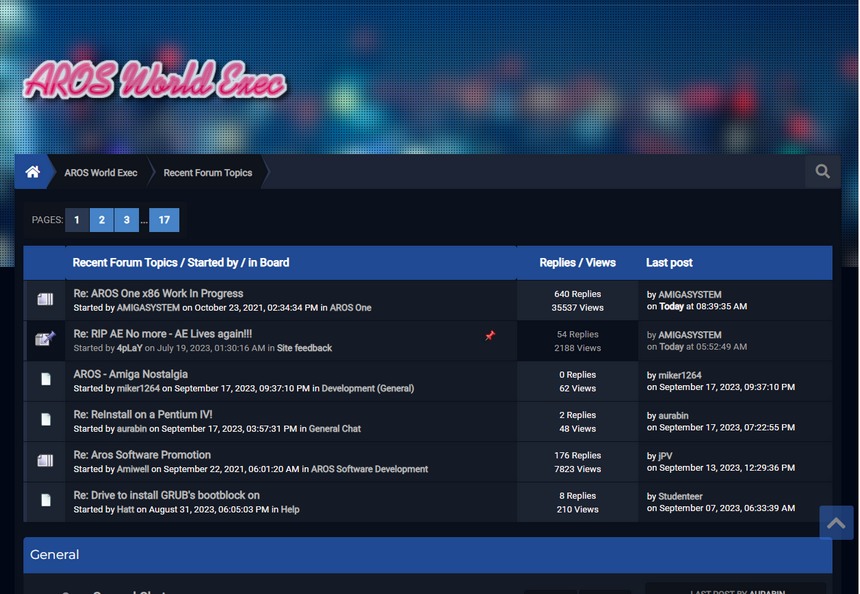Click the scroll-to-top arrow button

pos(836,523)
